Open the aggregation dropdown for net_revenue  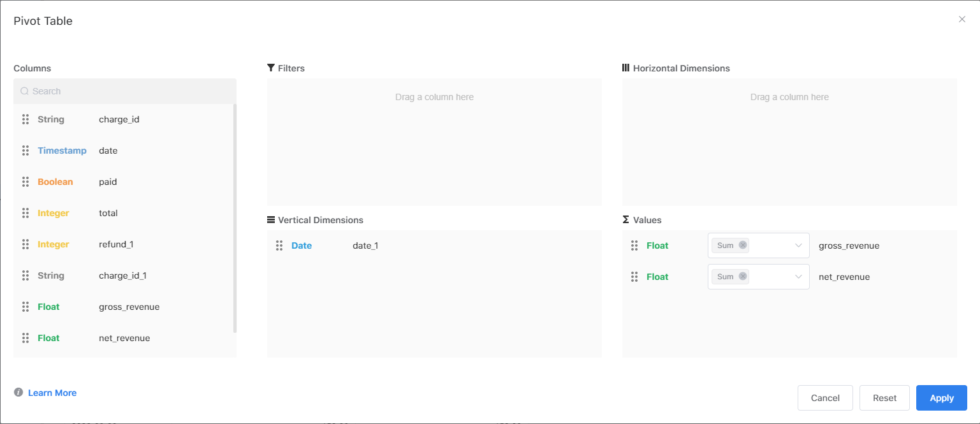(797, 276)
